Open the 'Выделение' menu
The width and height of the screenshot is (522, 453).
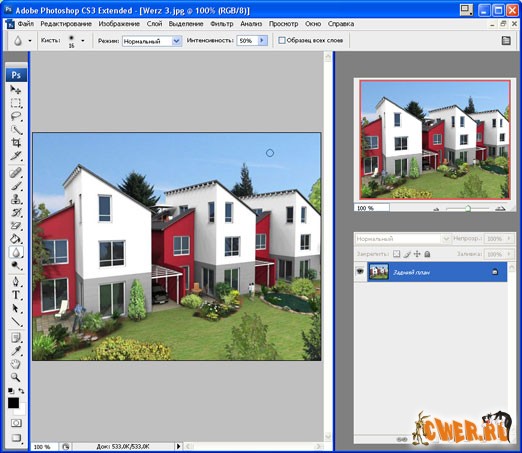186,24
